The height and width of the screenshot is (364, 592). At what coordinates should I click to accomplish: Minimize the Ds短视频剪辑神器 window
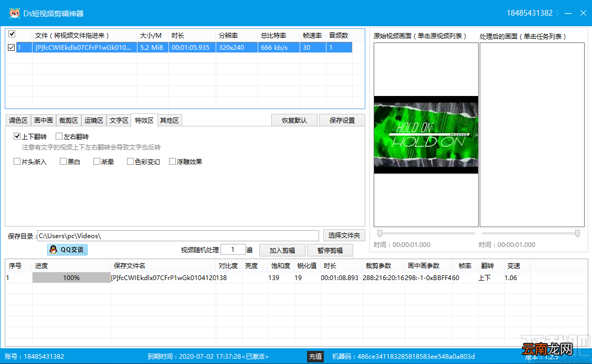[x=568, y=13]
